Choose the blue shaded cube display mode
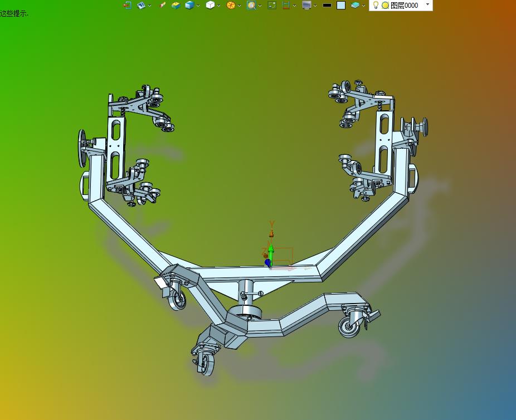The height and width of the screenshot is (420, 516). pos(189,5)
